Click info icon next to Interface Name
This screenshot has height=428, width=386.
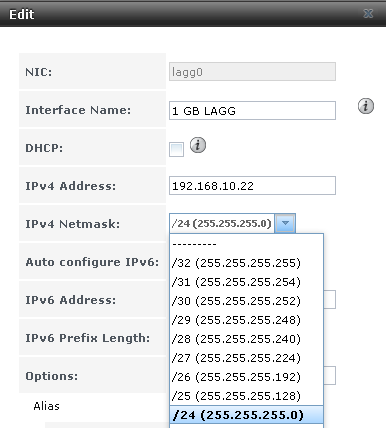[x=366, y=106]
